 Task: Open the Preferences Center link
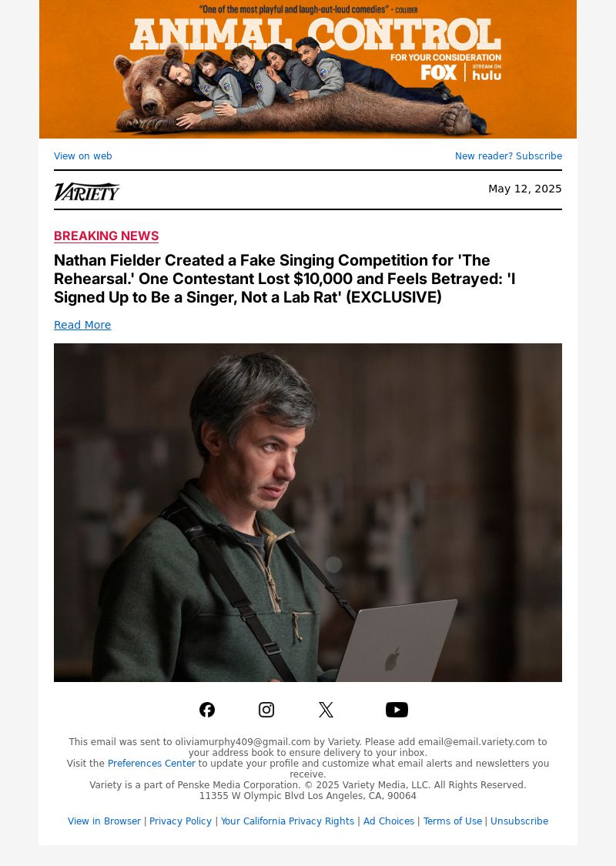152,764
